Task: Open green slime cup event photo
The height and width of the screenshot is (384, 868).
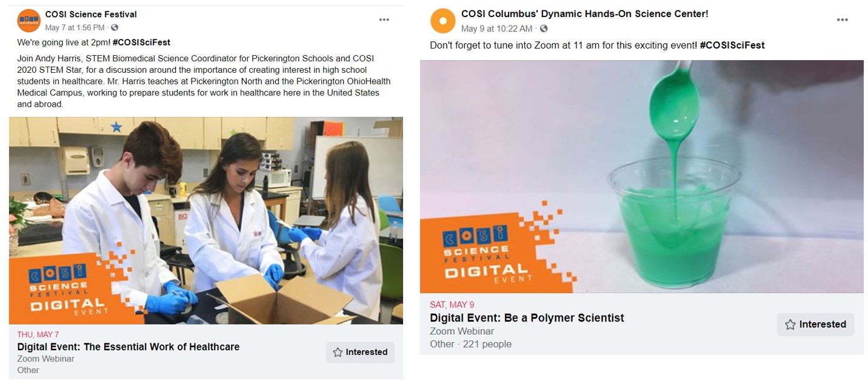Action: point(642,177)
